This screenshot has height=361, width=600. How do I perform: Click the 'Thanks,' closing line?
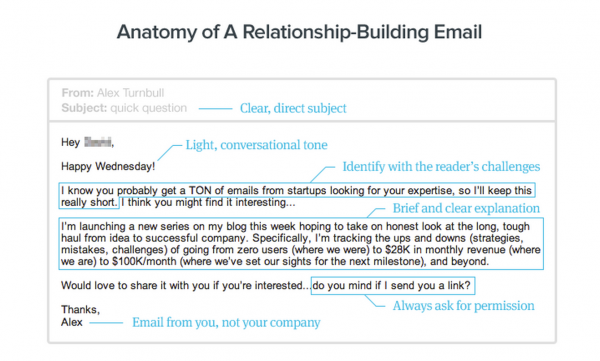pyautogui.click(x=80, y=309)
